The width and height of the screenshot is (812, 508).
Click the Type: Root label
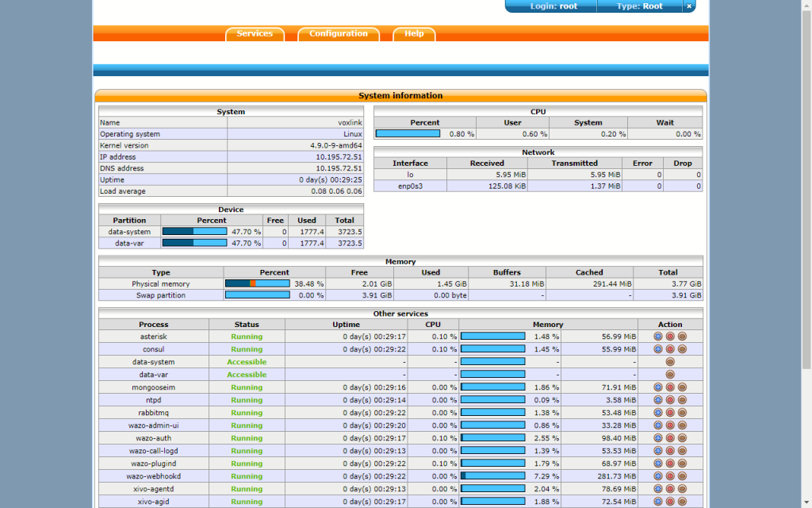point(640,6)
